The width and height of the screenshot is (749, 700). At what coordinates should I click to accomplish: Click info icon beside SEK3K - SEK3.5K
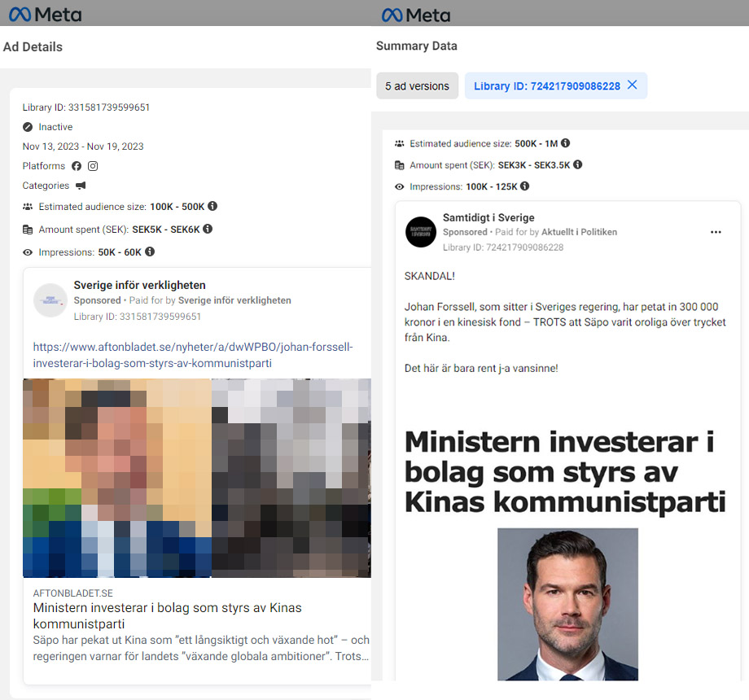(577, 164)
